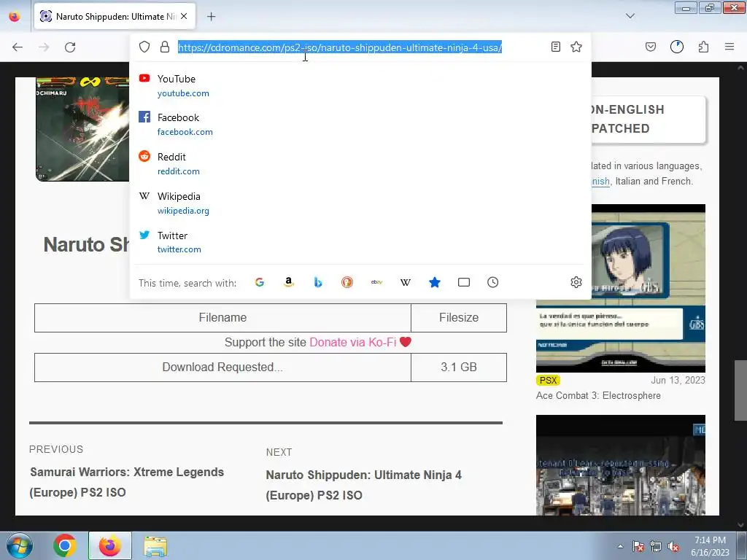
Task: Go forward one page
Action: coord(44,47)
